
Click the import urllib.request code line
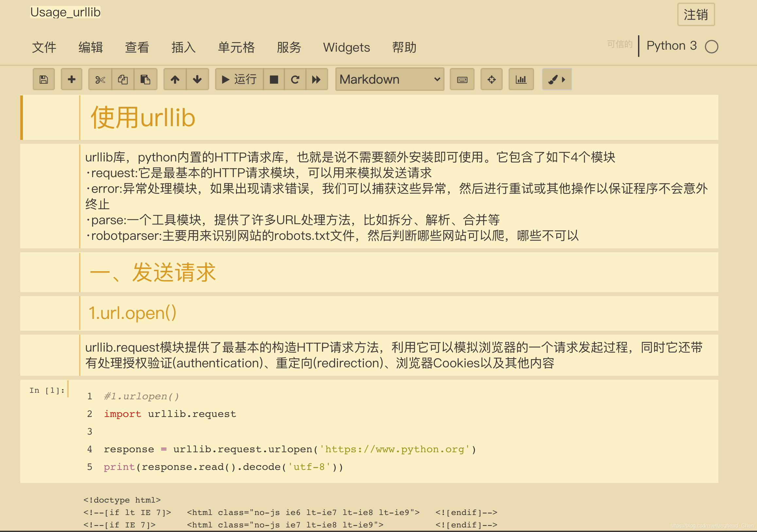170,414
